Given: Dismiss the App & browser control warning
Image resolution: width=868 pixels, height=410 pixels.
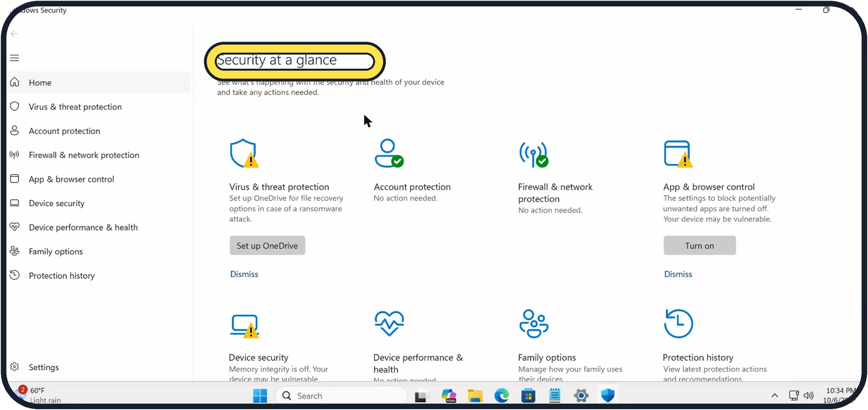Looking at the screenshot, I should (678, 274).
